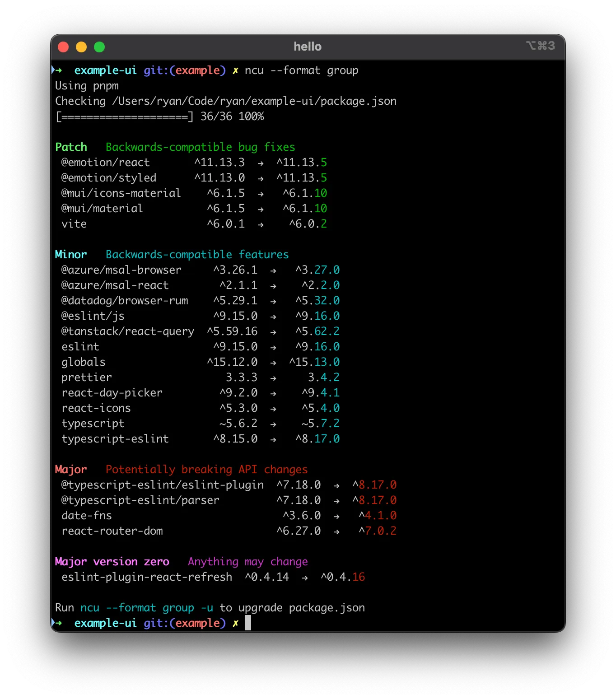Click the ^4.1.0 target version for date-fns
Viewport: 616px width, 699px height.
[x=378, y=516]
